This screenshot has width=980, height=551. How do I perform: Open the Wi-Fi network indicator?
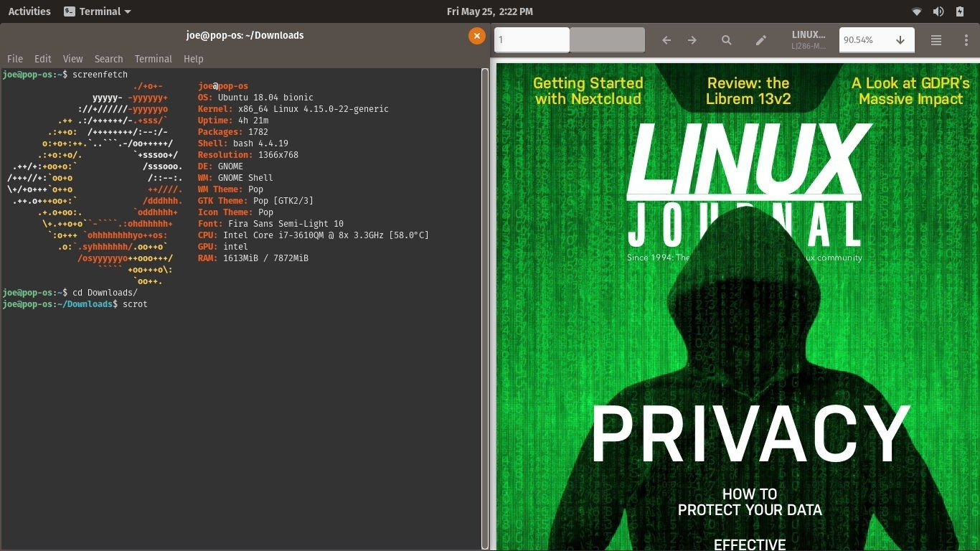[x=916, y=11]
